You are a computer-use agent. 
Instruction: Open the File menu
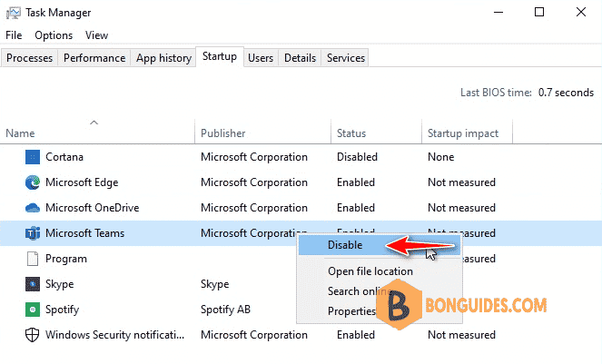click(x=14, y=35)
